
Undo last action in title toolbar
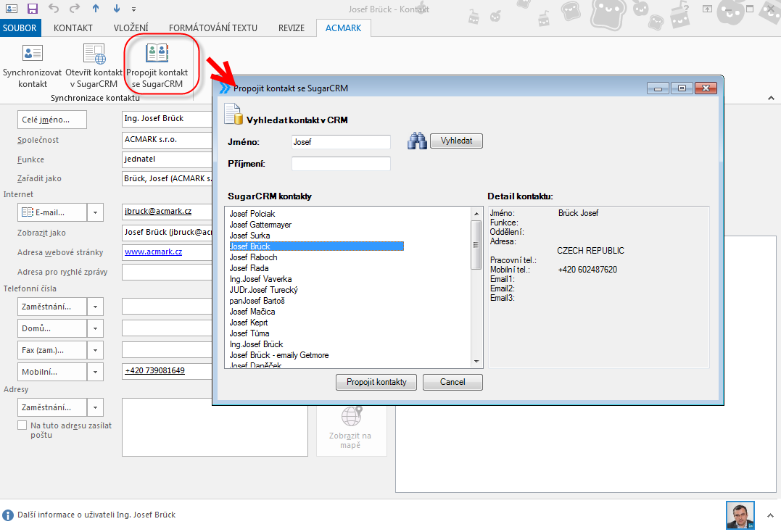point(53,9)
